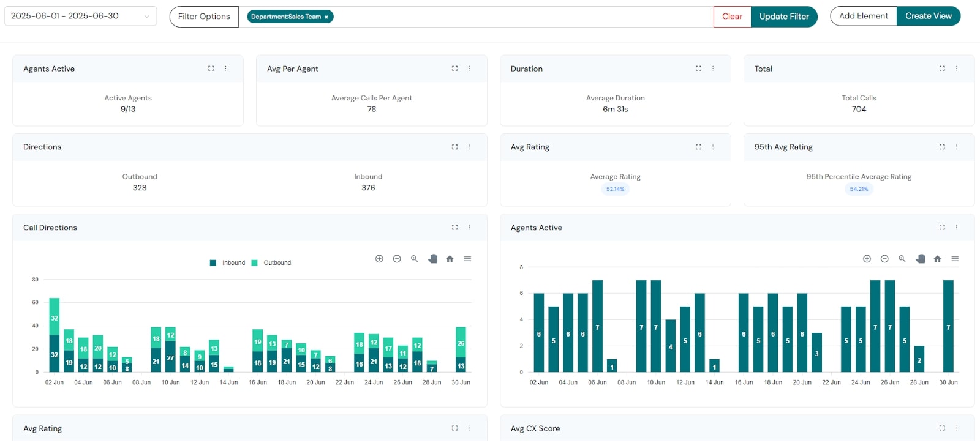Click the 02 Jun inbound bar segment
Screen dimensions: 980x443
55,354
